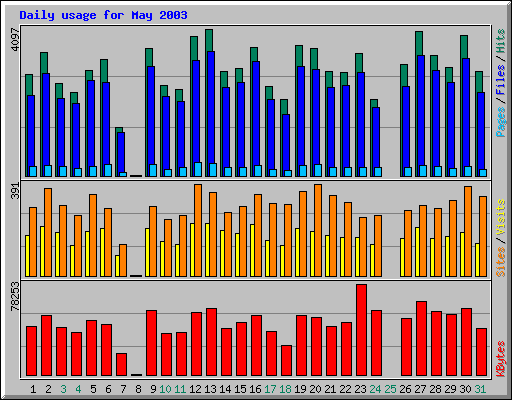Click day label 9 on the x-axis

[153, 389]
